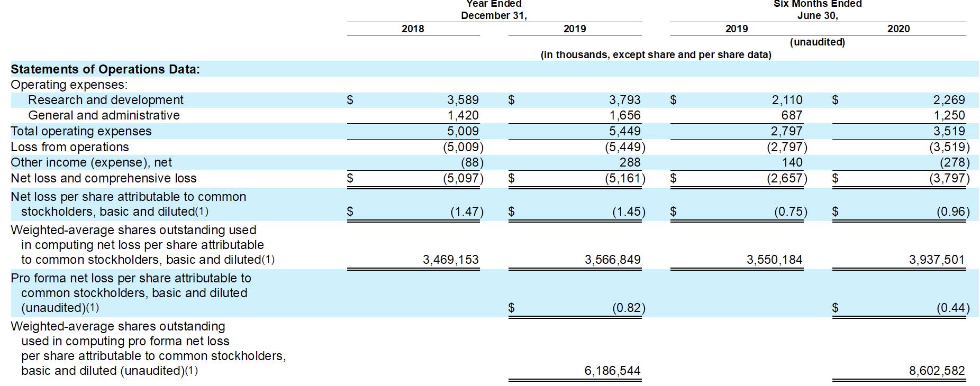Screen dimensions: 980x386
Task: Select the per-share loss value (1.45)
Action: (629, 212)
